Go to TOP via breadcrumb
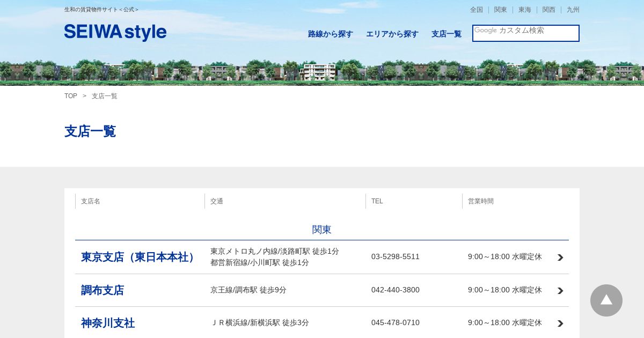This screenshot has width=644, height=338. pos(71,96)
